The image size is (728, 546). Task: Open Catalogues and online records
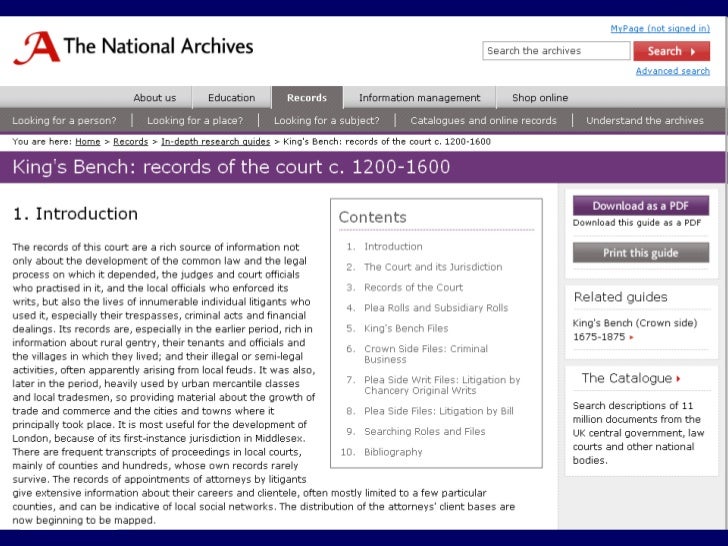(483, 121)
